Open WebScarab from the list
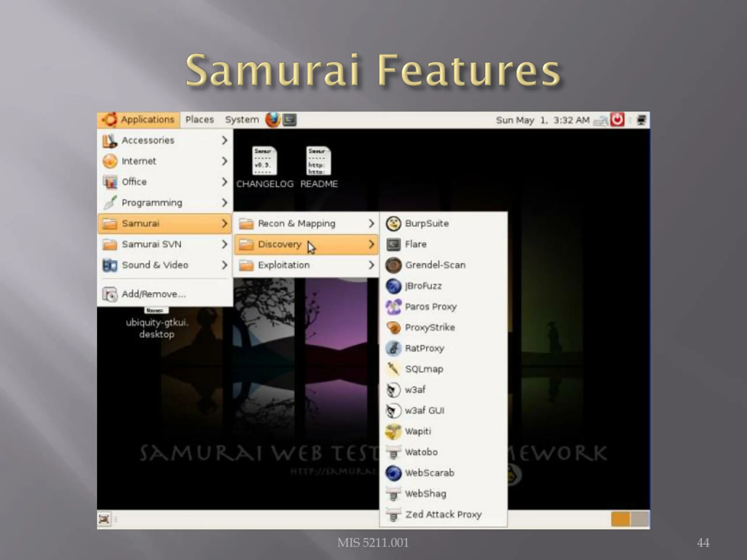747x560 pixels. coord(443,473)
